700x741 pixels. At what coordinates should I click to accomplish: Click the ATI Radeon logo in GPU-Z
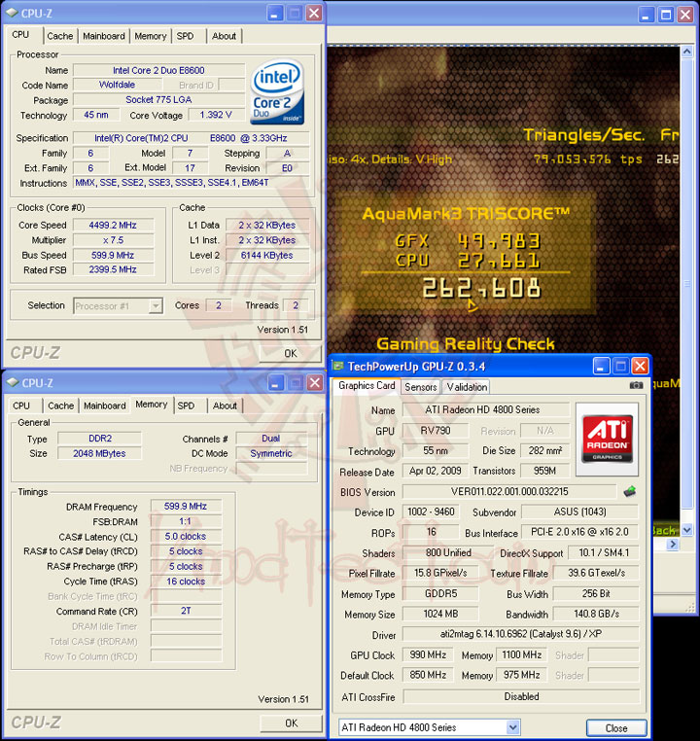tap(607, 439)
